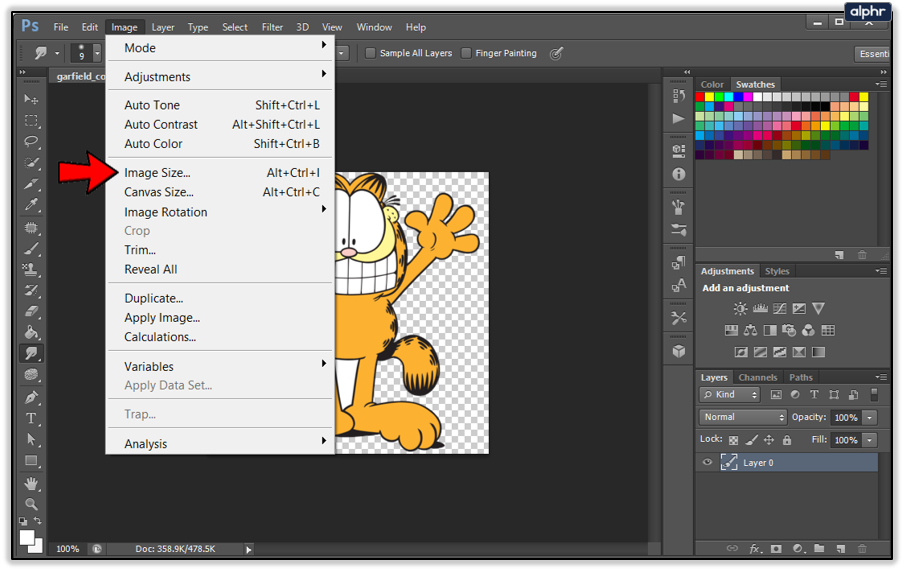Enable the Finger Painting checkbox

pos(467,53)
